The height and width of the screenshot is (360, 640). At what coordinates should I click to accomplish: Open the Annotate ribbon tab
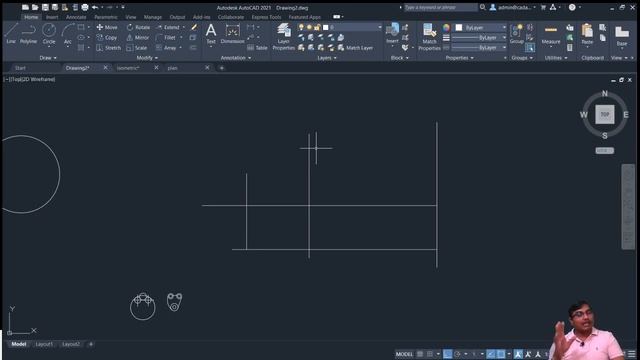(x=76, y=17)
